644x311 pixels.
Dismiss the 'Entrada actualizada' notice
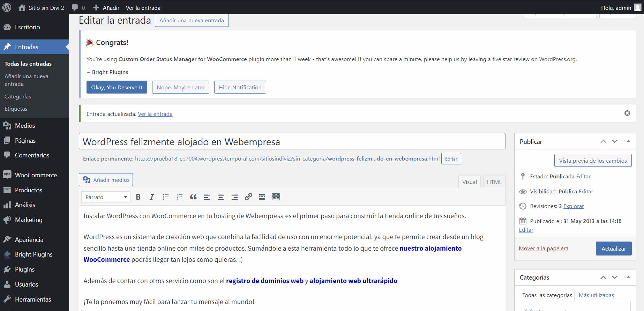pyautogui.click(x=627, y=113)
